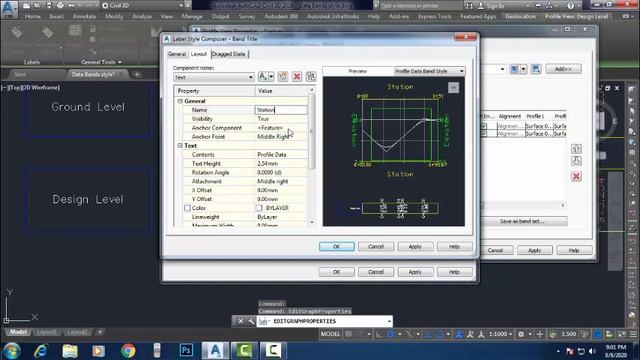Click the Attachment Middle right value

click(281, 181)
